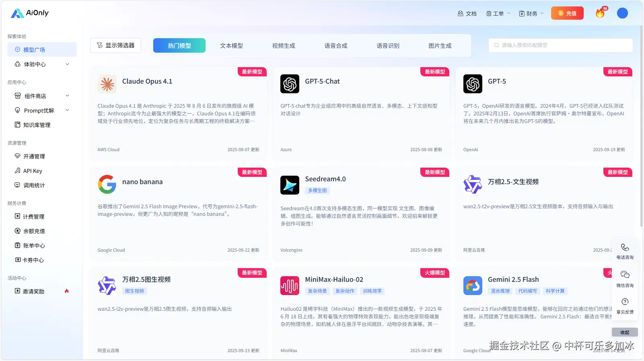Click the Prompt优解 bulb icon

click(17, 110)
